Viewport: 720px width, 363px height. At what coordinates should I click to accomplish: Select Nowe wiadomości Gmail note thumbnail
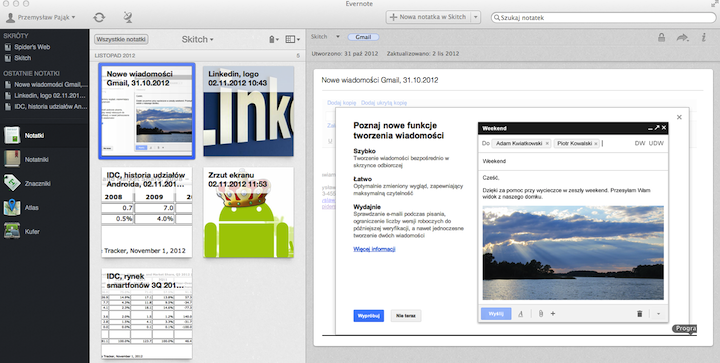tap(147, 111)
